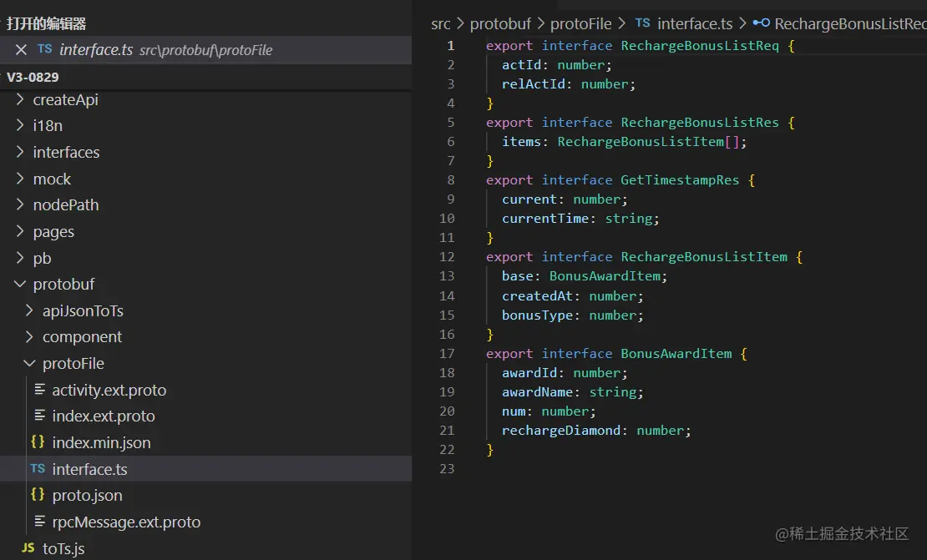This screenshot has height=560, width=927.
Task: Select the apiJsonToTs folder label
Action: (83, 310)
